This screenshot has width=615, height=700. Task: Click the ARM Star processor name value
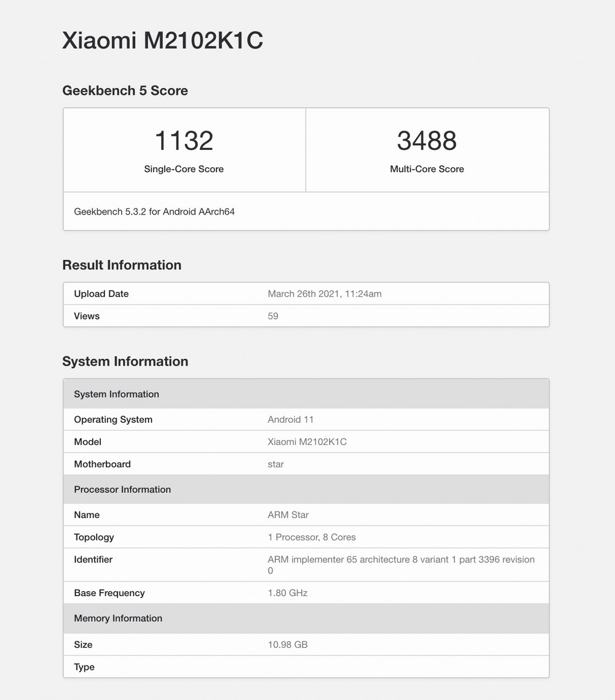click(x=288, y=515)
